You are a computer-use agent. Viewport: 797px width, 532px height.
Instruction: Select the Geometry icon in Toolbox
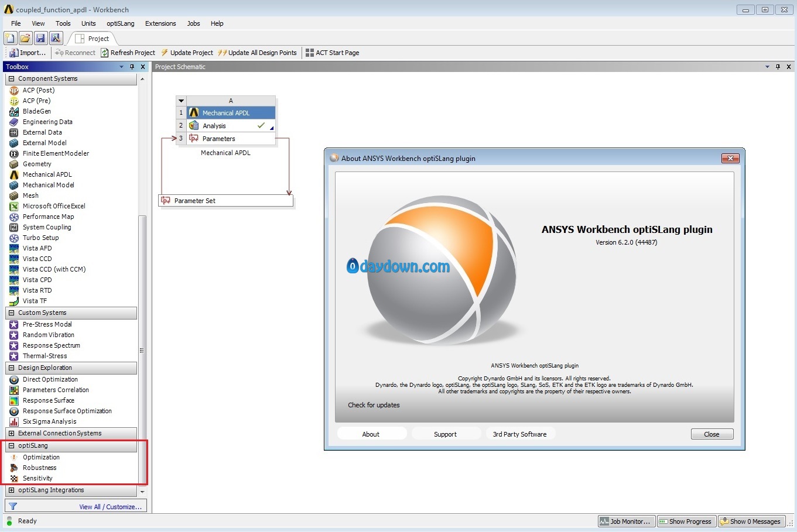click(14, 164)
